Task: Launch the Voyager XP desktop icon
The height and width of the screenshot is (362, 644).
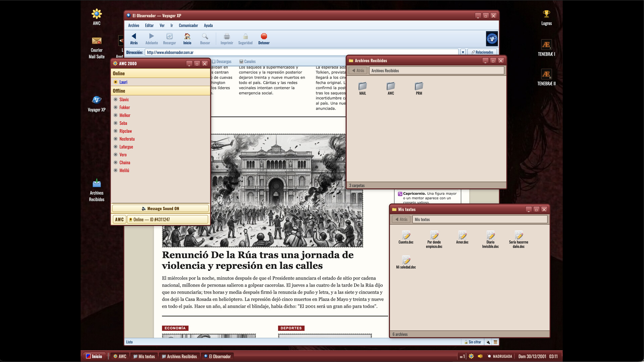Action: (97, 104)
